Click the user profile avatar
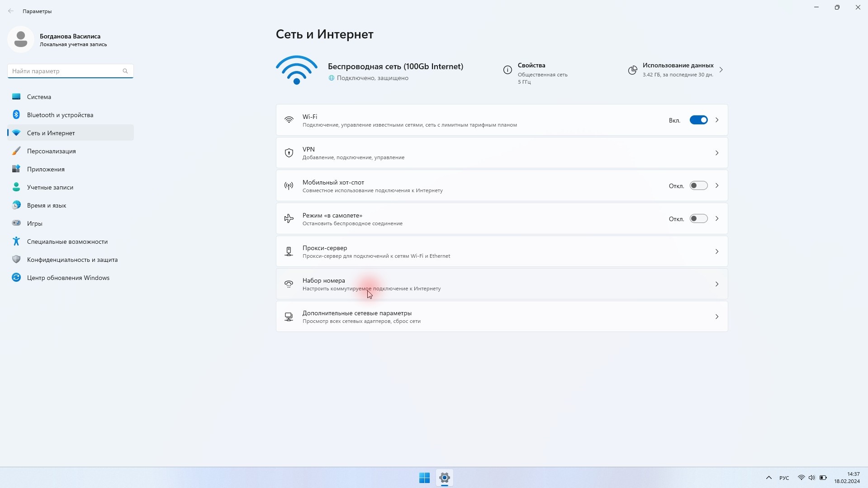The width and height of the screenshot is (868, 488). (x=21, y=40)
